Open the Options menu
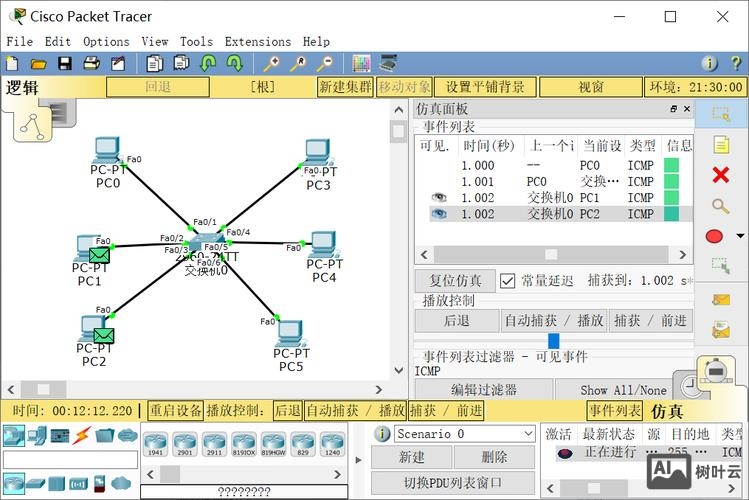Viewport: 749px width, 500px height. [x=106, y=42]
